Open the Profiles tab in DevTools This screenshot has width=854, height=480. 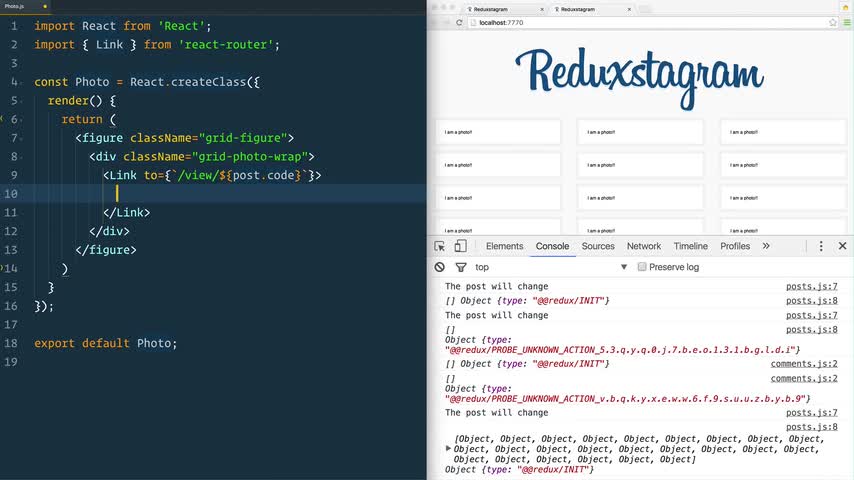point(735,246)
